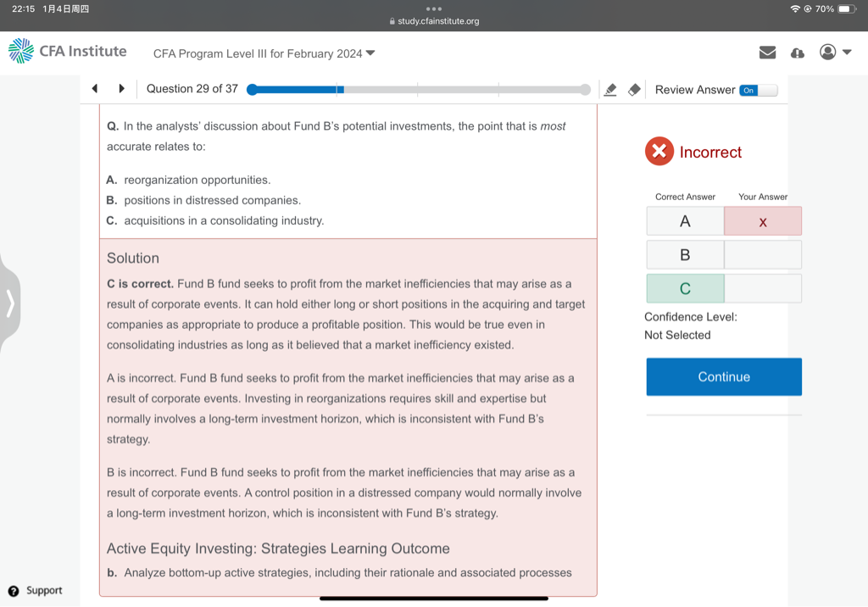Expand the left side panel chevron
This screenshot has height=607, width=868.
pos(10,303)
